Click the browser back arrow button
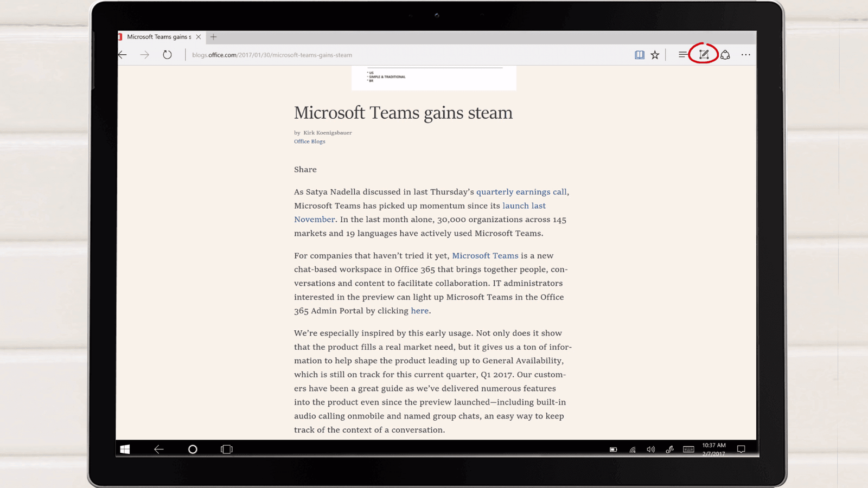Viewport: 868px width, 488px height. 123,55
